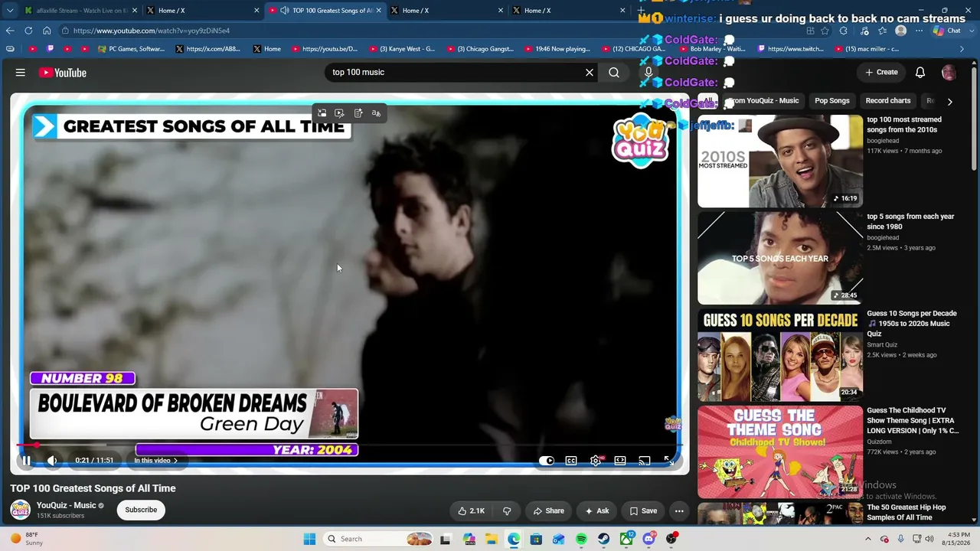Open '2010s most streamed' video thumbnail
980x551 pixels.
coord(780,161)
